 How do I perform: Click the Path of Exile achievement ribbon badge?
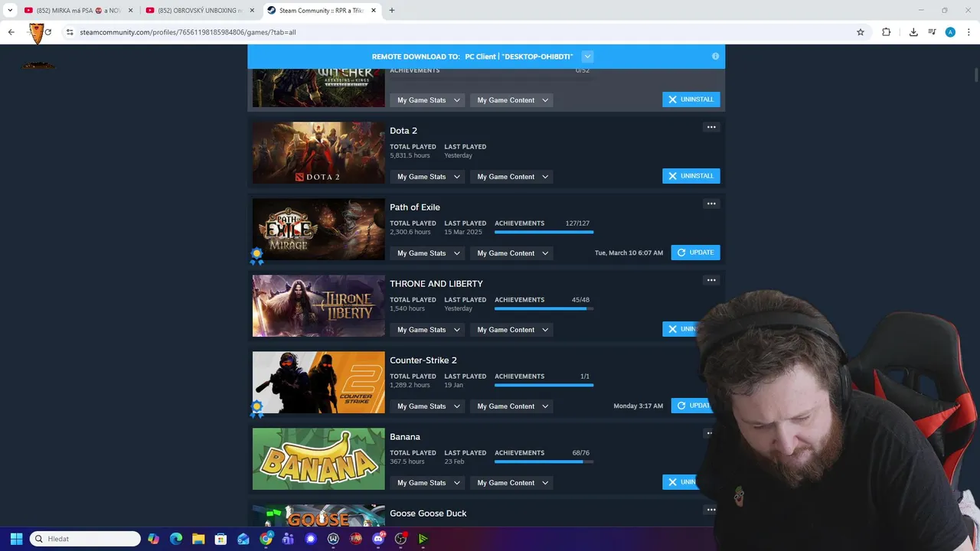click(x=256, y=256)
